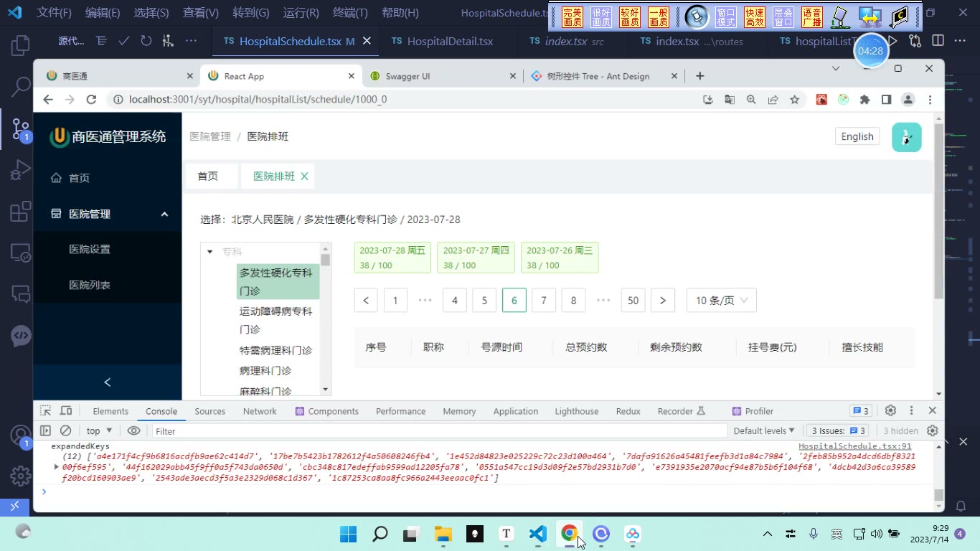This screenshot has height=551, width=980.
Task: Select the 完美画质 quality option
Action: [x=573, y=17]
